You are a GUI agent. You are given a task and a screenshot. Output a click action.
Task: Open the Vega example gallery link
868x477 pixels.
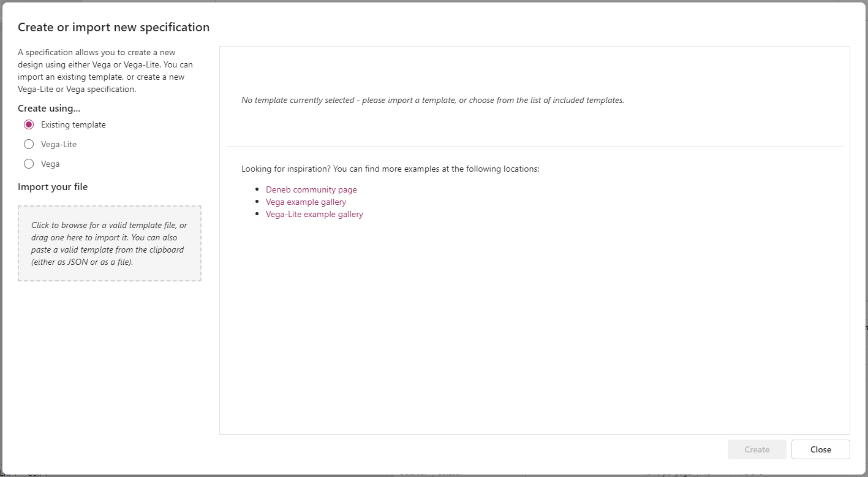306,202
